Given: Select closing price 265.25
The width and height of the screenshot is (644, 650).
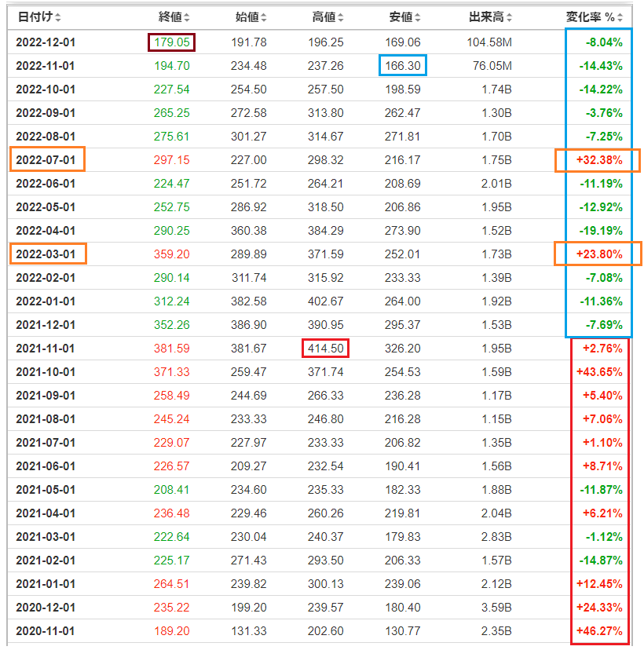Looking at the screenshot, I should [x=172, y=113].
